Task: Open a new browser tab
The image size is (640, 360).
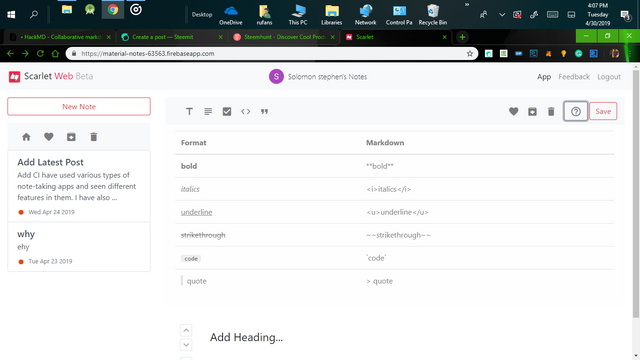Action: (x=462, y=37)
